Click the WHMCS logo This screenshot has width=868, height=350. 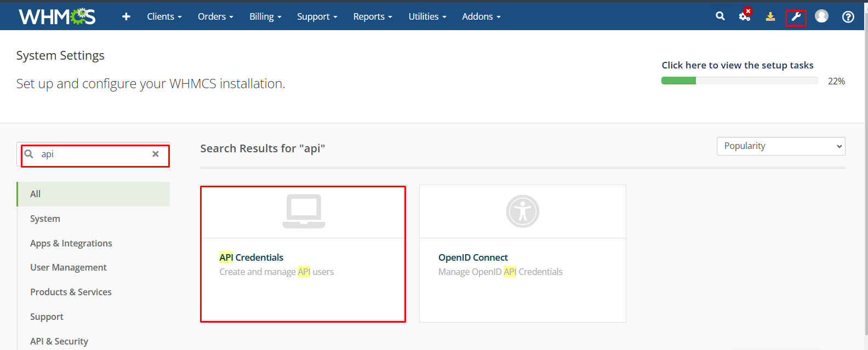[x=57, y=16]
